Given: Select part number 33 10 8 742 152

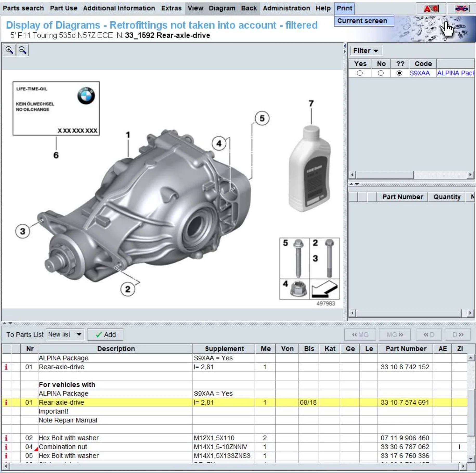Looking at the screenshot, I should 405,367.
